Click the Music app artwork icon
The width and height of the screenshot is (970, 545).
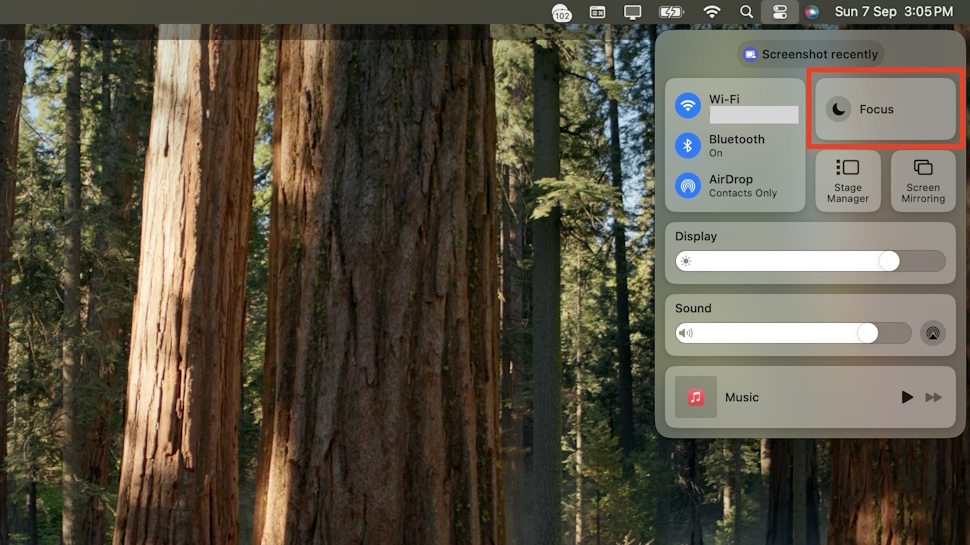[696, 397]
